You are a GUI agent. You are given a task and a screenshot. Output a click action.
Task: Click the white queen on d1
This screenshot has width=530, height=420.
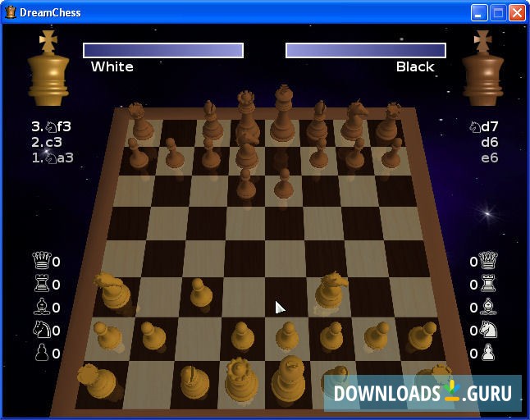click(241, 380)
